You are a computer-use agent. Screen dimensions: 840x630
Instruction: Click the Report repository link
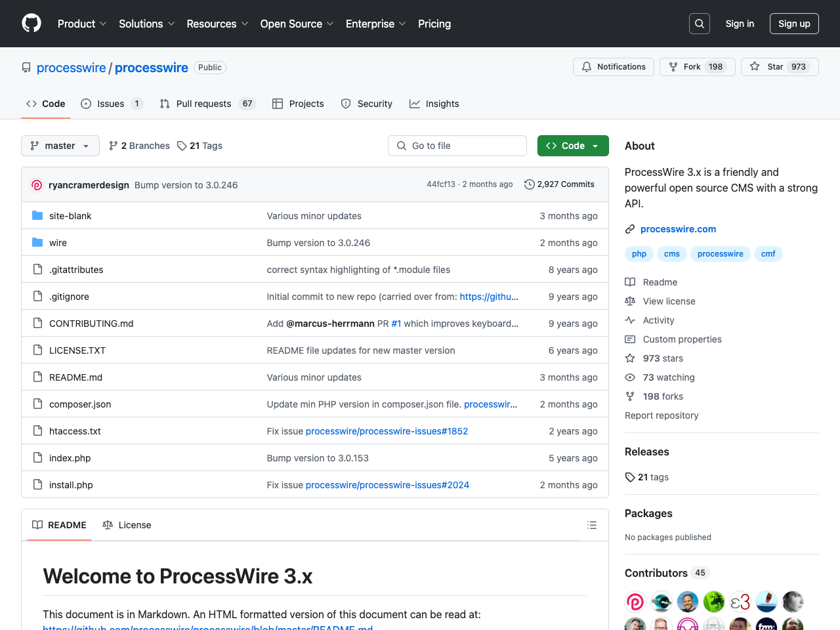coord(661,415)
